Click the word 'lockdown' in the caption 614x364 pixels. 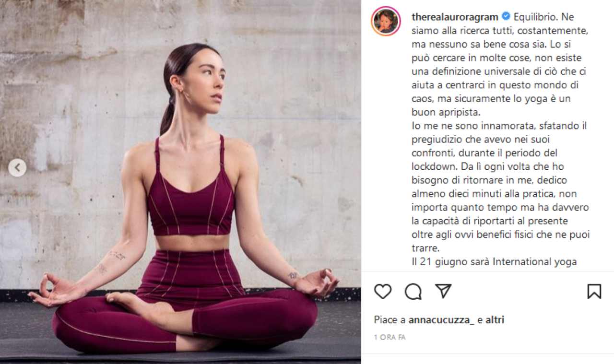tap(430, 166)
